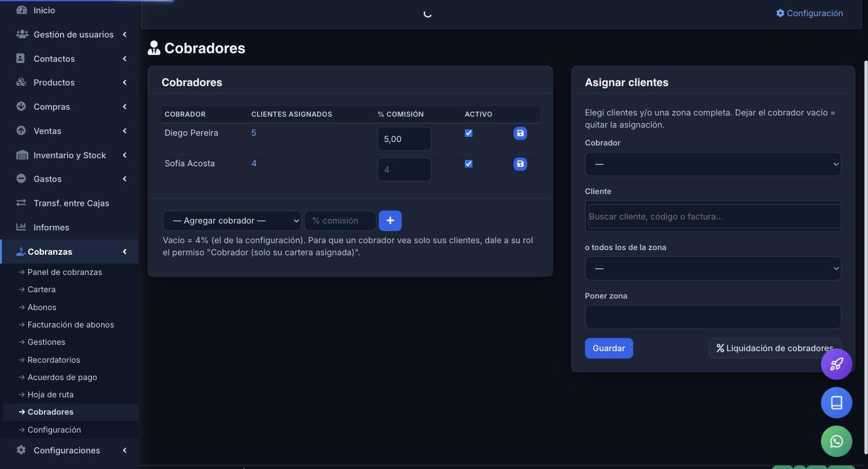Collapse the Cobranzas menu chevron
Image resolution: width=868 pixels, height=469 pixels.
click(x=124, y=251)
